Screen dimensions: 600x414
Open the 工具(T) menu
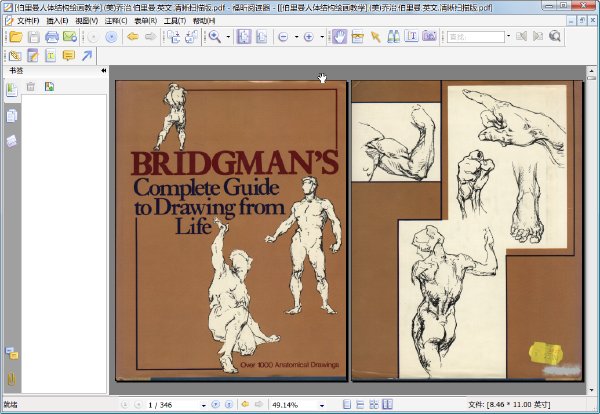tap(175, 21)
